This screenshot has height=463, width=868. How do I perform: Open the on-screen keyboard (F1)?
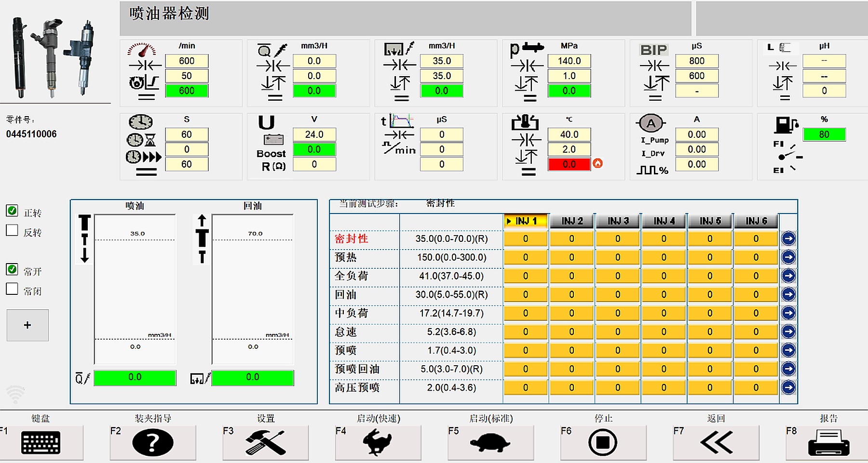coord(41,442)
